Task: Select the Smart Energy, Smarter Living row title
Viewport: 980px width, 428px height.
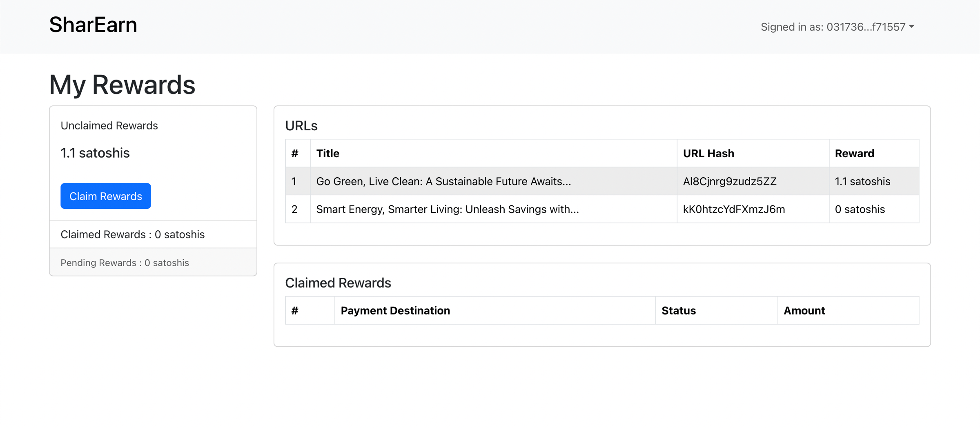Action: point(448,209)
